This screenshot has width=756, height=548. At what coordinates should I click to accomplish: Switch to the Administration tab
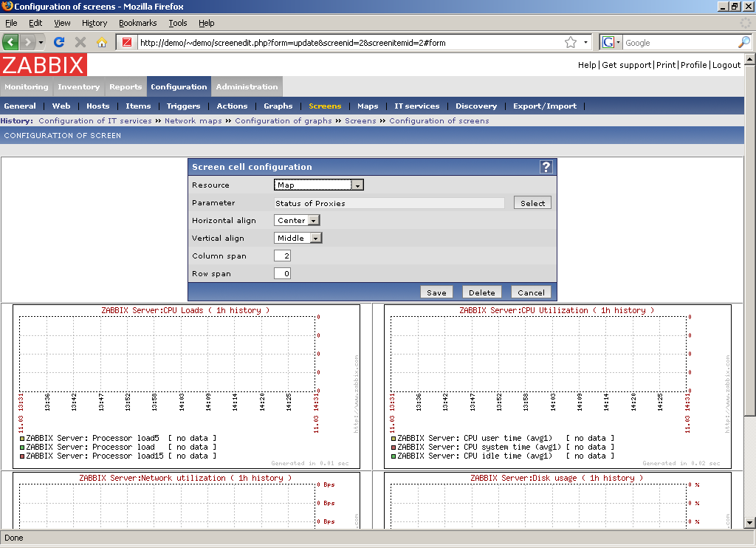pos(247,87)
